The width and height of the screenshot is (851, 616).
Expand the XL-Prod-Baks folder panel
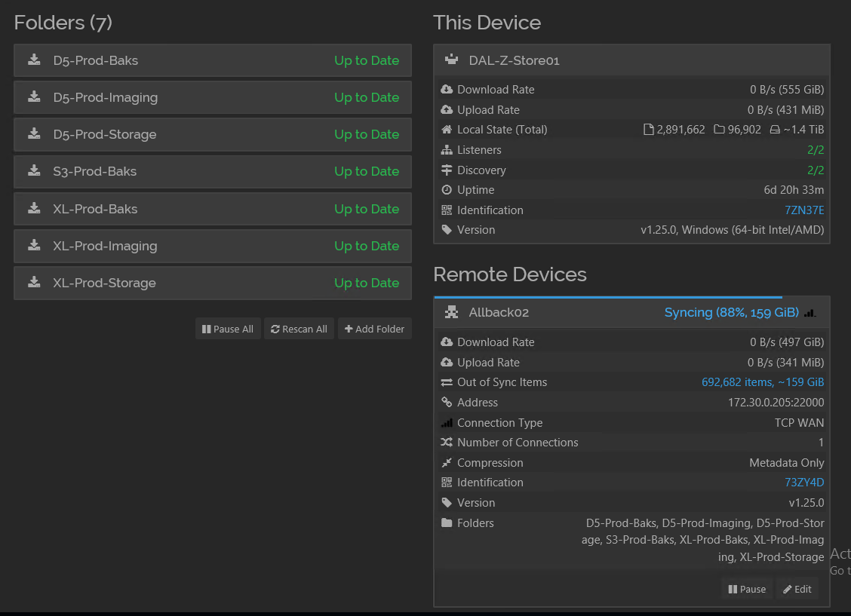[x=213, y=209]
